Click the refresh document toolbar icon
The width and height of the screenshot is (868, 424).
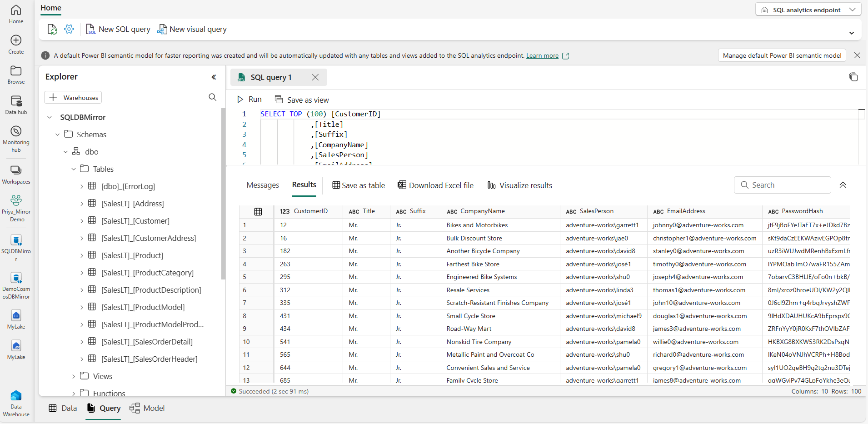pos(52,29)
